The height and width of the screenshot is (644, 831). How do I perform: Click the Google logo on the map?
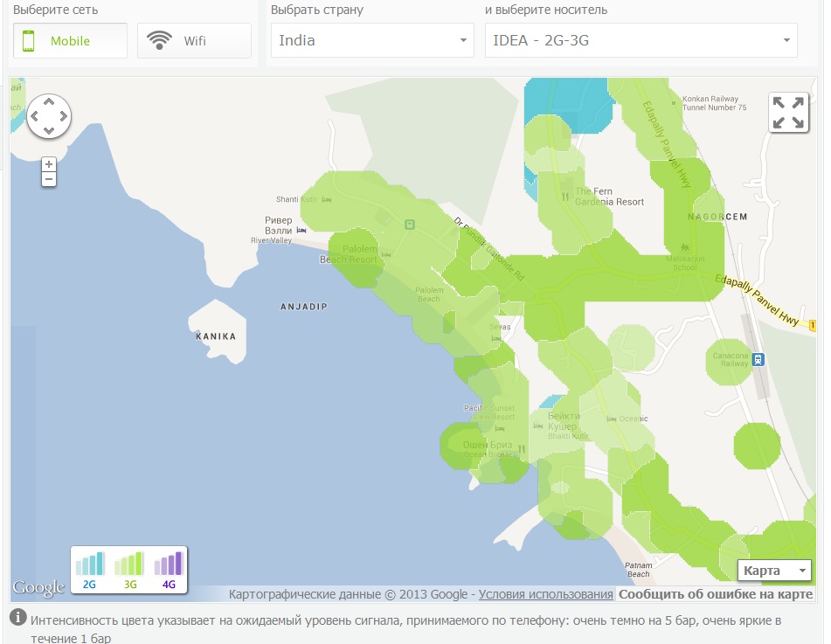(x=38, y=587)
